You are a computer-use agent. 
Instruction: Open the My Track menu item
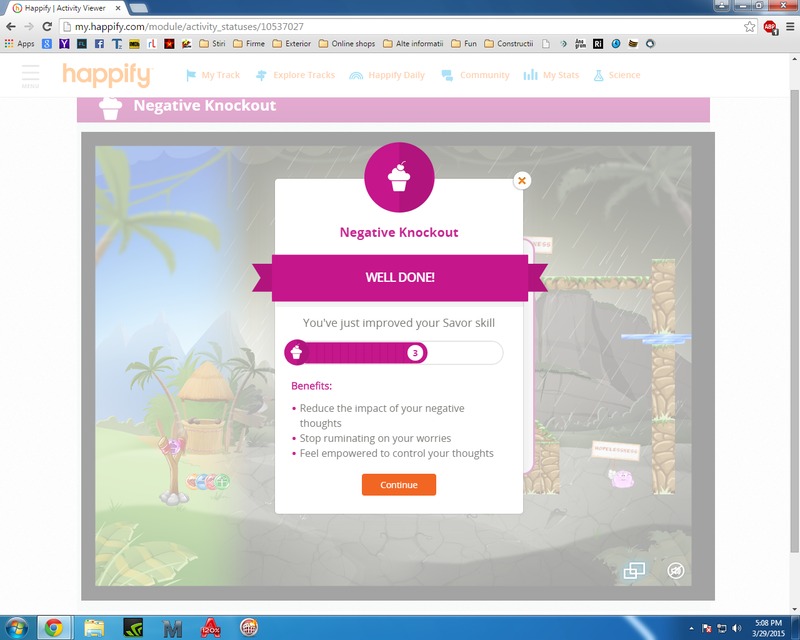point(213,75)
